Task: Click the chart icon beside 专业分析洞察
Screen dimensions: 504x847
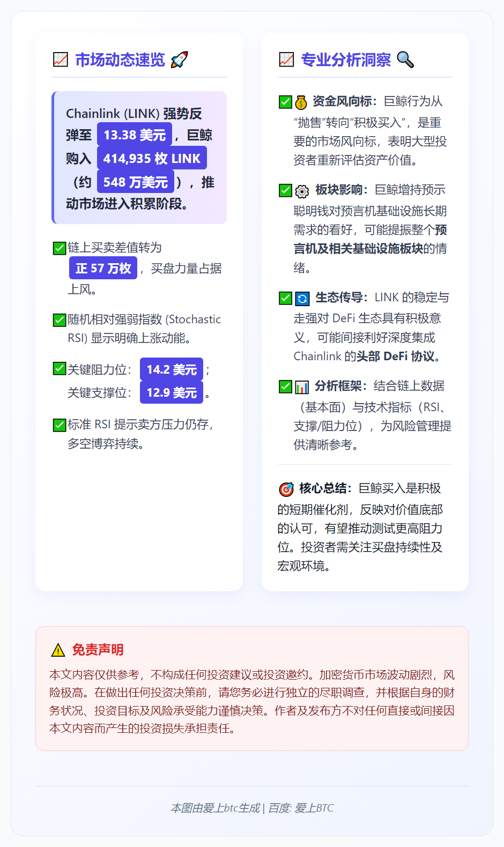Action: (286, 60)
